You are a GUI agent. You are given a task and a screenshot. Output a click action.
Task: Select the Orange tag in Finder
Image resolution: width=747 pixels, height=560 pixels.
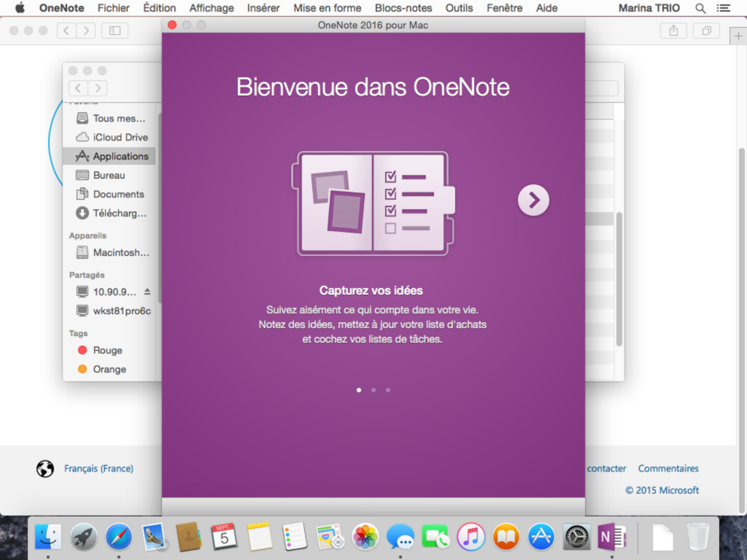click(x=110, y=369)
